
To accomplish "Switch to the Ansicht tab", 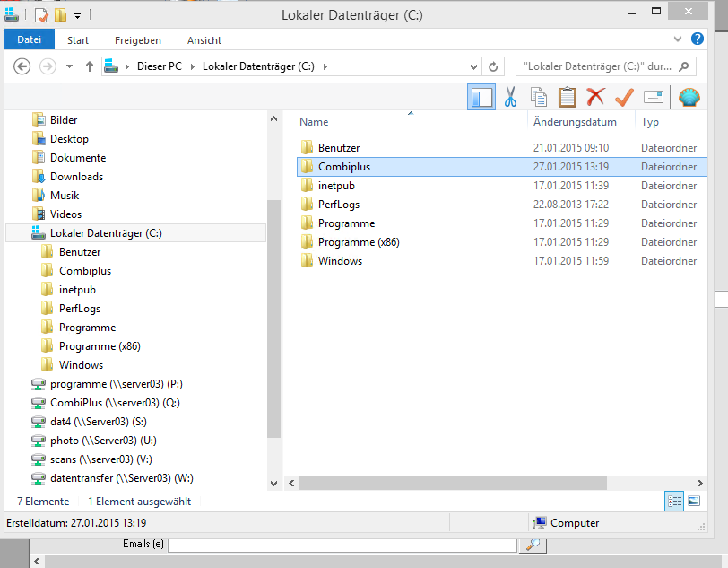I will [204, 40].
